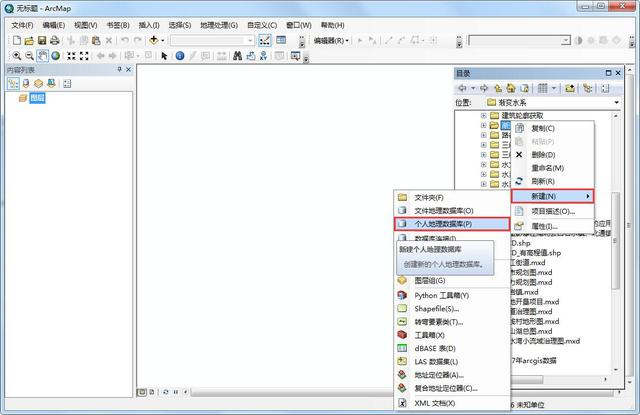Switch contents list to List By Visibility

(38, 84)
